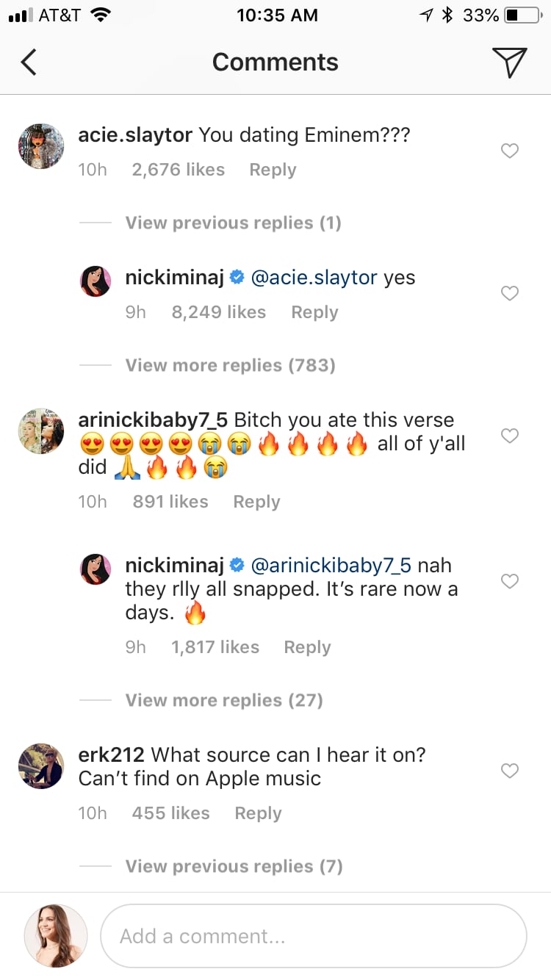
Task: Like nickiminaj's "yes" reply
Action: click(509, 294)
